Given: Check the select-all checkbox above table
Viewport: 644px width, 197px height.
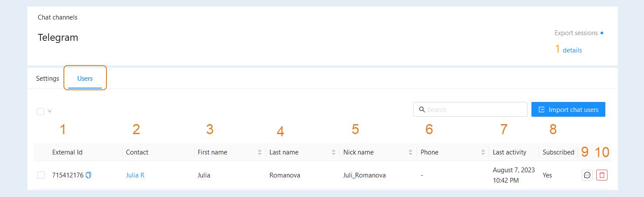Looking at the screenshot, I should click(41, 112).
